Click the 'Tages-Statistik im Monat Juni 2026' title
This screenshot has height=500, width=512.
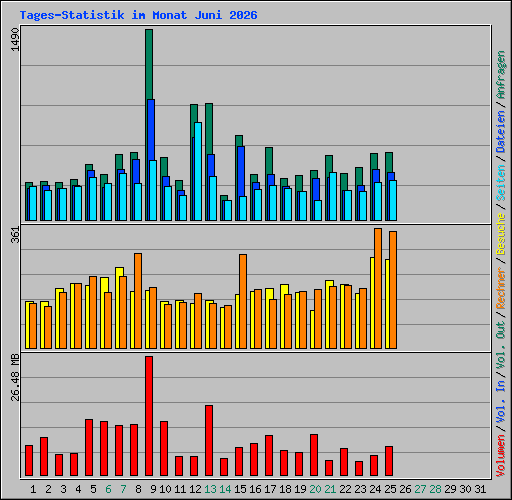138,15
